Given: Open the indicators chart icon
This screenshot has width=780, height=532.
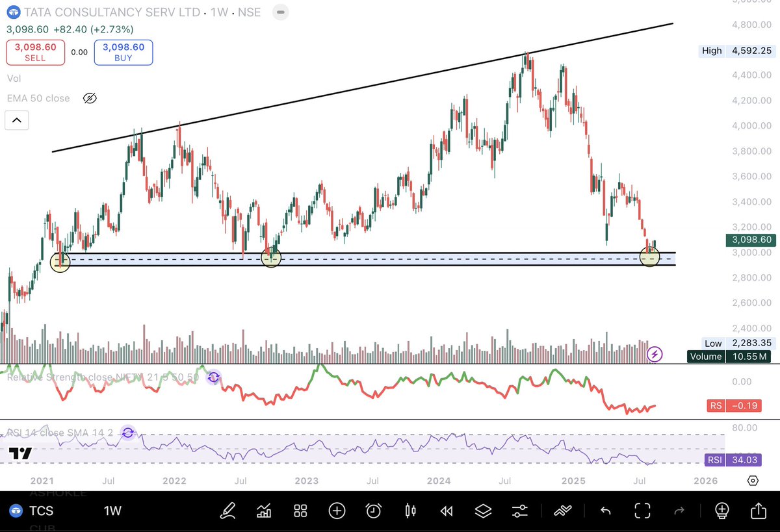Looking at the screenshot, I should 264,511.
